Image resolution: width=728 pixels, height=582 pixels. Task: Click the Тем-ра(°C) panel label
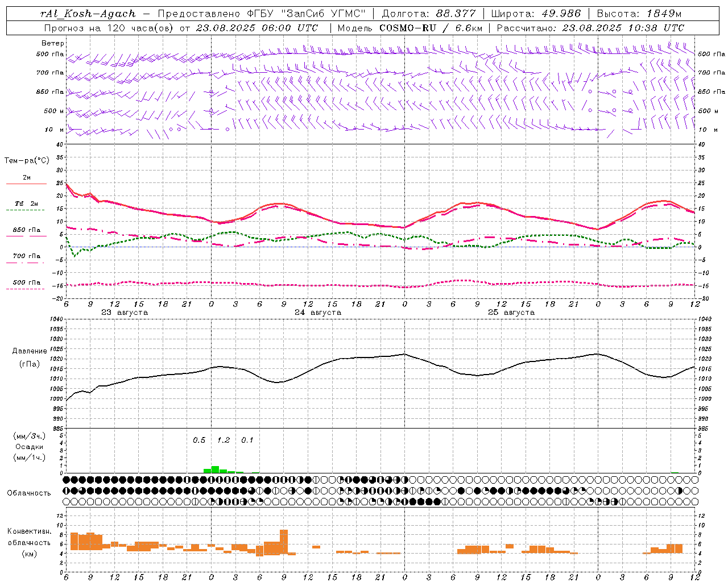[27, 161]
